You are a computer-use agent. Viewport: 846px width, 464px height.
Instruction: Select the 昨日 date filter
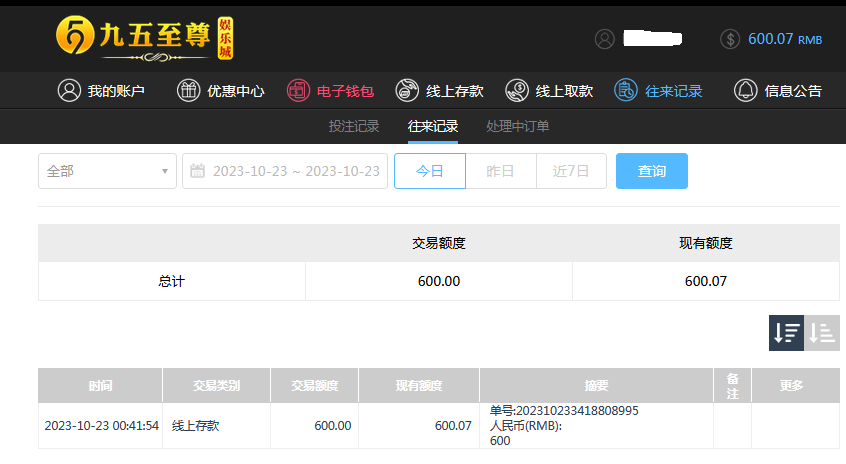point(501,171)
